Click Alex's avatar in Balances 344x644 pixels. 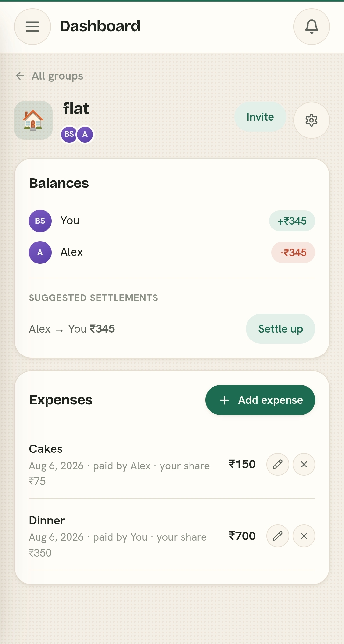tap(40, 252)
